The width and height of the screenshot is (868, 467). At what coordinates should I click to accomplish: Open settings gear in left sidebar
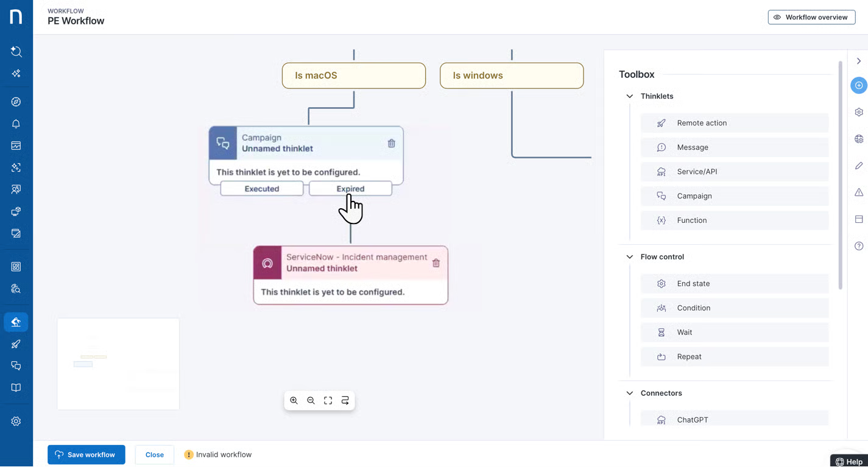pos(16,421)
